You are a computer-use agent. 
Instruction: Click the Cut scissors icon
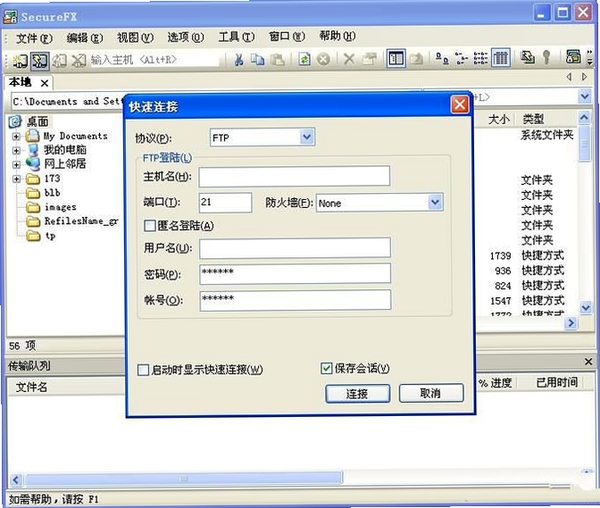[239, 59]
